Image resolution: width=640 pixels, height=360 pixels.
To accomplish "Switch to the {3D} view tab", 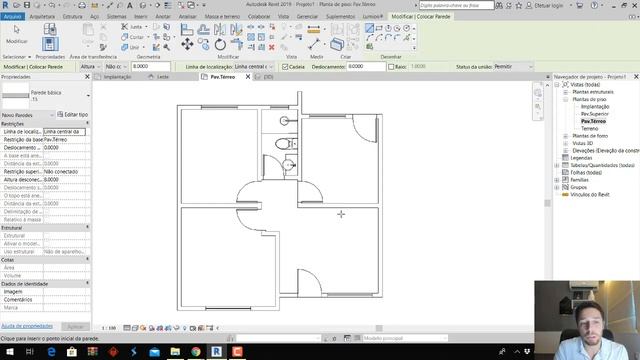I will (x=268, y=77).
